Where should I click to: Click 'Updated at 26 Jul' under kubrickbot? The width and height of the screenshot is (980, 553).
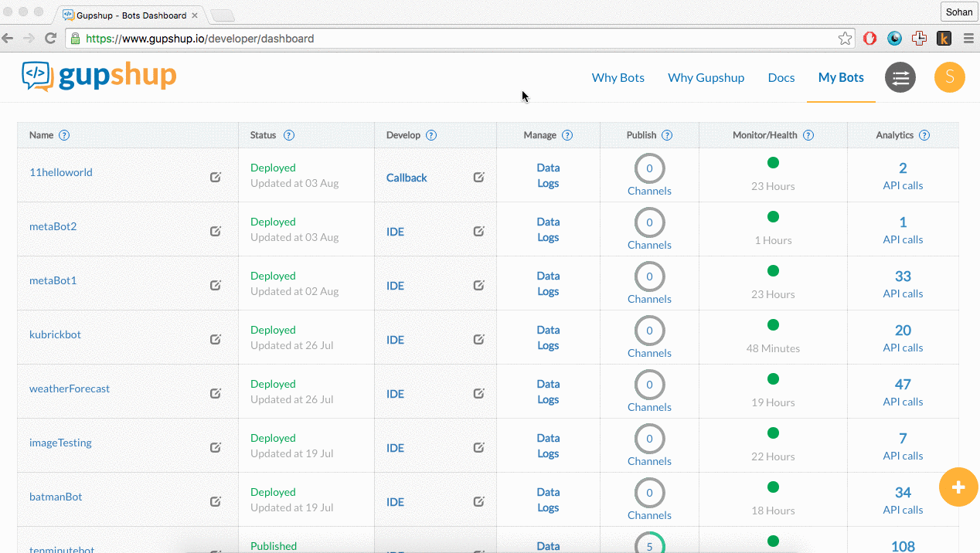click(292, 345)
